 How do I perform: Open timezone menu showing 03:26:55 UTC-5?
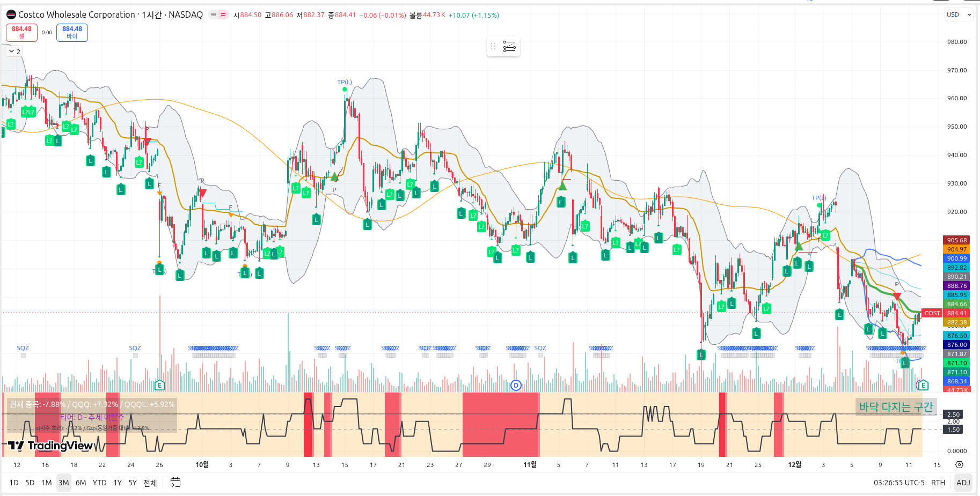[899, 483]
